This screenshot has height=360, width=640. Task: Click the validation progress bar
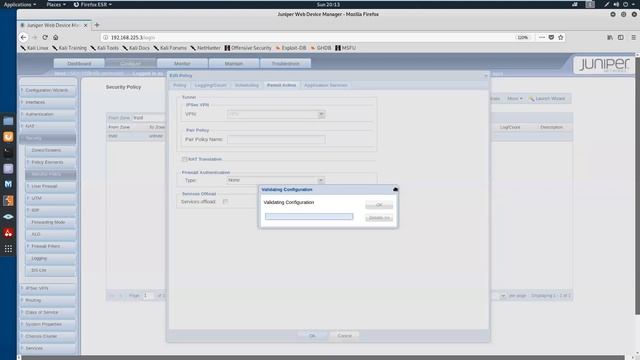click(309, 217)
